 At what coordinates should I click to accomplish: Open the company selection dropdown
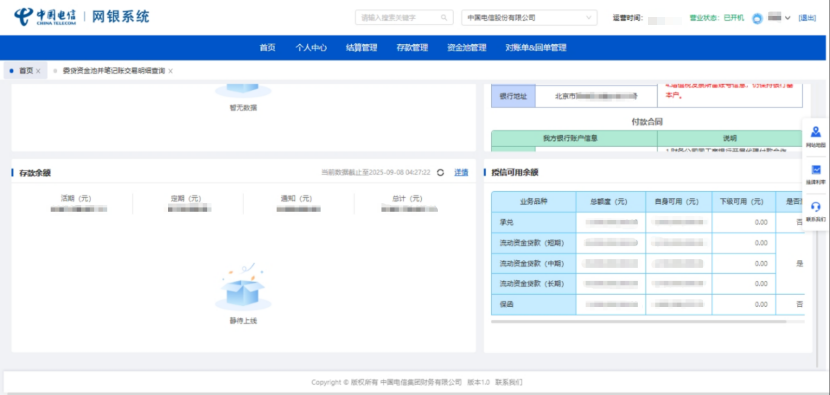tap(529, 17)
